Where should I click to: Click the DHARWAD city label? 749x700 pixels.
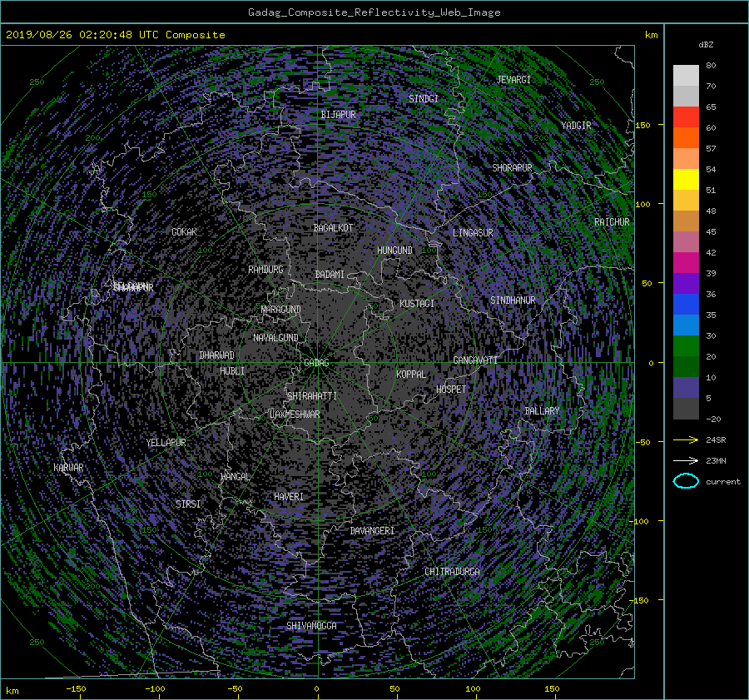coord(216,355)
